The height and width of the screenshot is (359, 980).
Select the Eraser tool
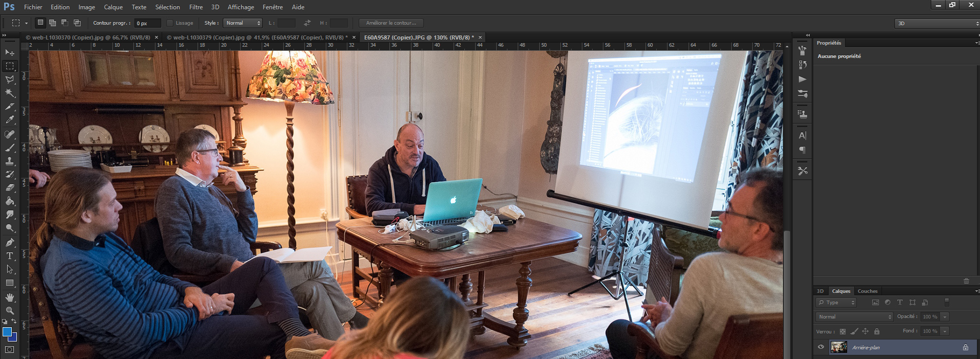[x=10, y=188]
